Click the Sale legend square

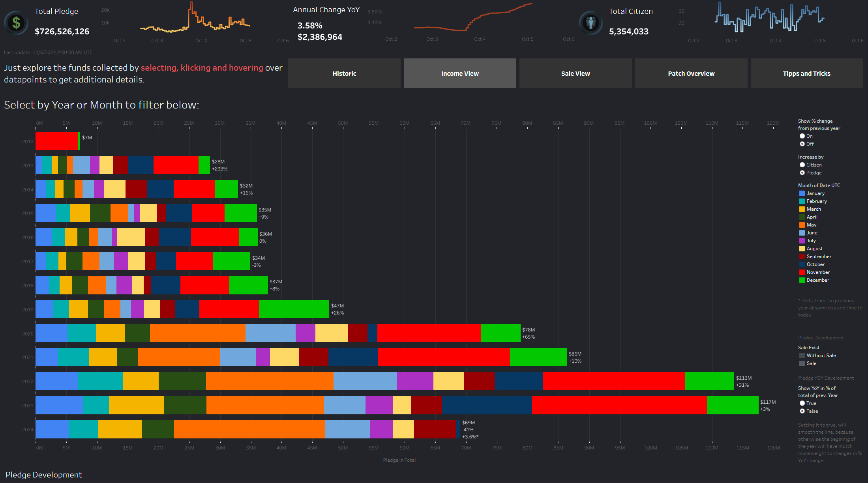pos(802,363)
